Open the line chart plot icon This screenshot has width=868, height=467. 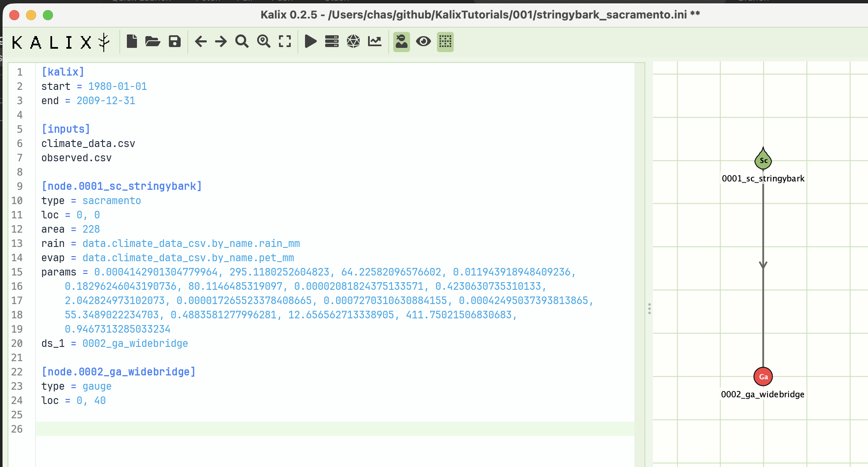click(x=375, y=42)
